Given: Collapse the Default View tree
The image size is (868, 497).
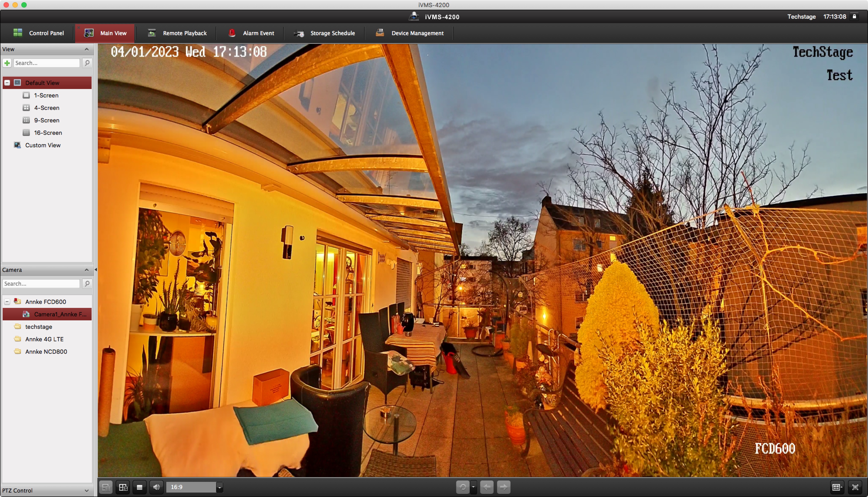Looking at the screenshot, I should [x=7, y=83].
